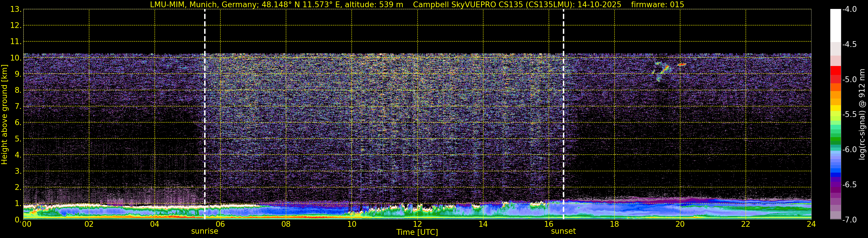The width and height of the screenshot is (868, 238).
Task: Click the height axis tick '9.'
Action: [x=18, y=74]
